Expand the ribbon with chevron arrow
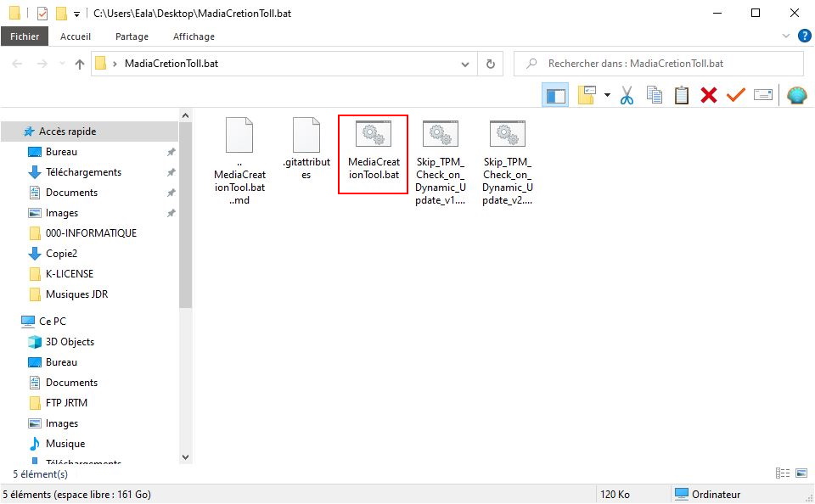The image size is (815, 504). tap(786, 36)
